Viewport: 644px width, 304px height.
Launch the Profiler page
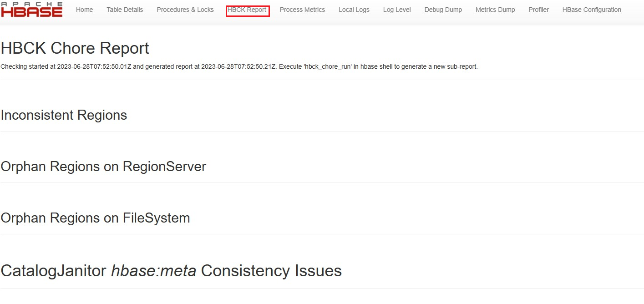539,10
